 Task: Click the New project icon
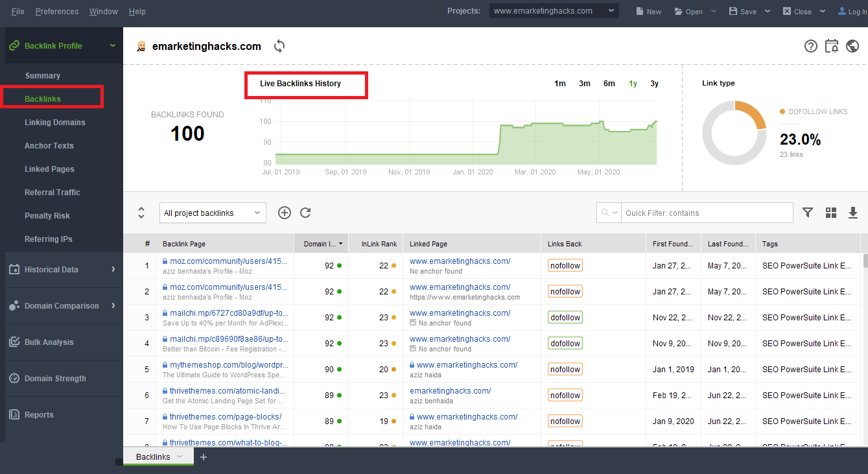[x=639, y=11]
